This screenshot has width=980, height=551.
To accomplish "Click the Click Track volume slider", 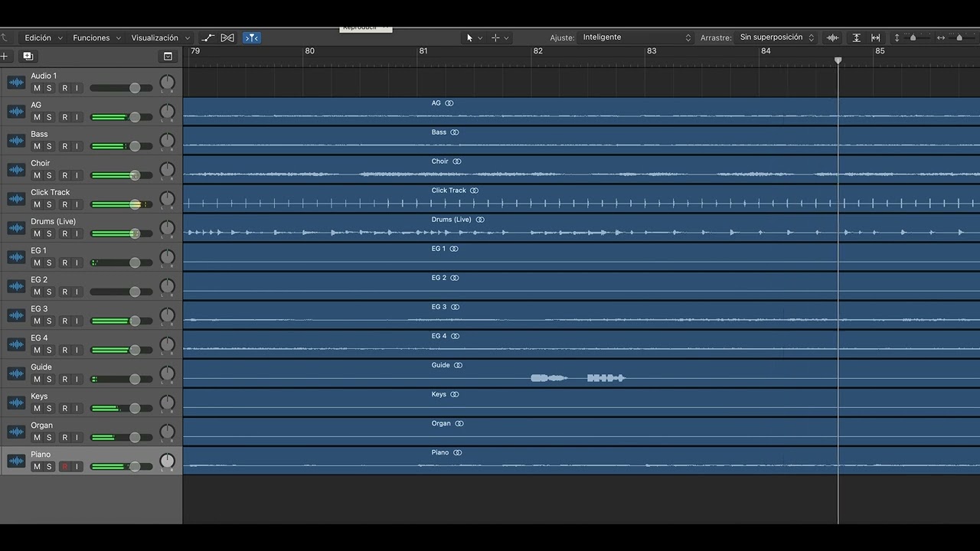I will (x=121, y=204).
